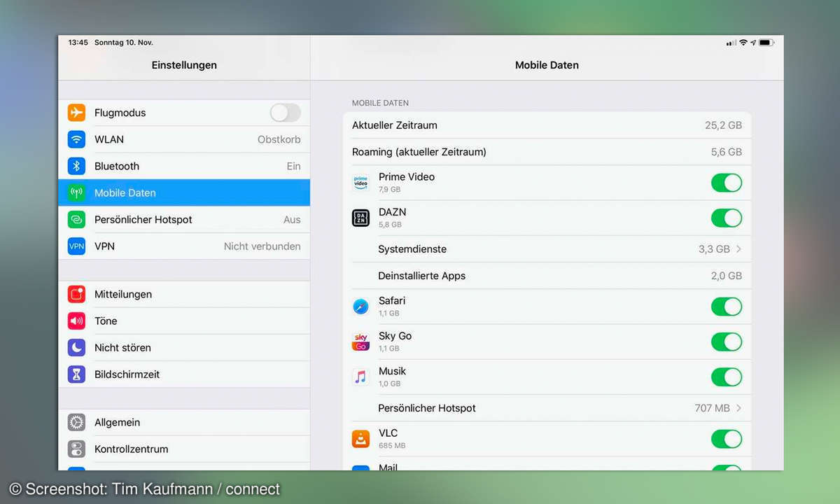Tap the Bluetooth icon in sidebar
This screenshot has width=840, height=504.
76,166
